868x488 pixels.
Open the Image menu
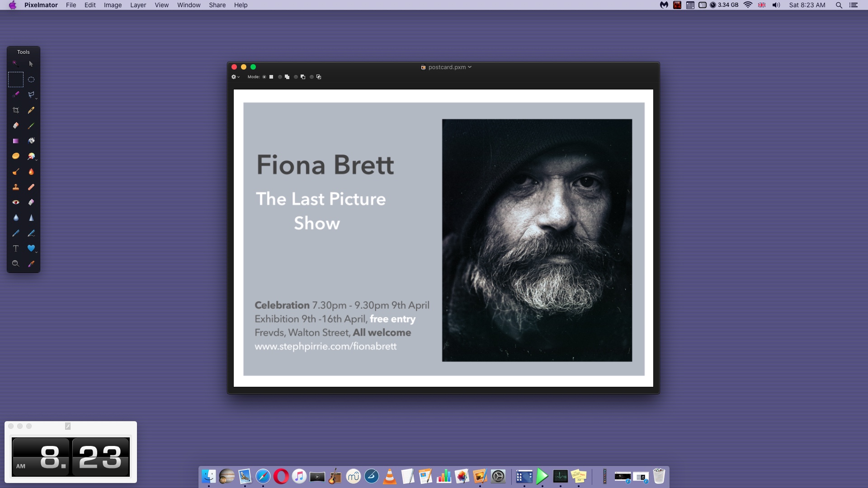coord(113,5)
